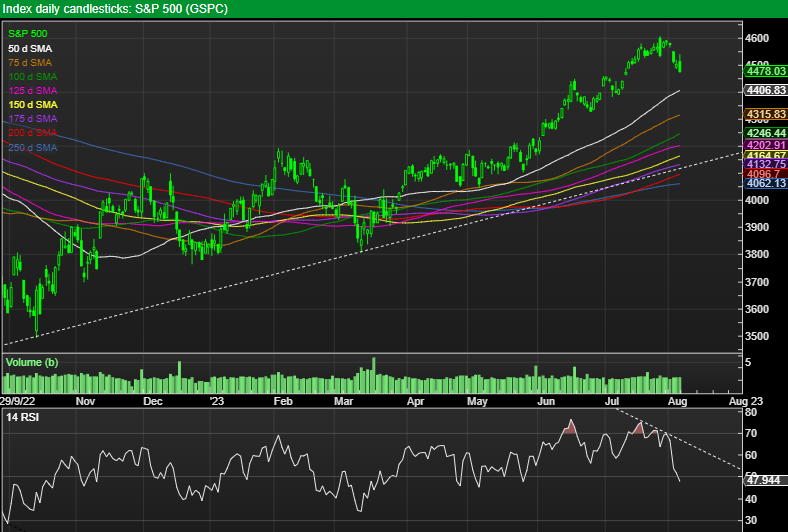Click the 3600 price axis label
Screen dimensions: 788x532
757,309
